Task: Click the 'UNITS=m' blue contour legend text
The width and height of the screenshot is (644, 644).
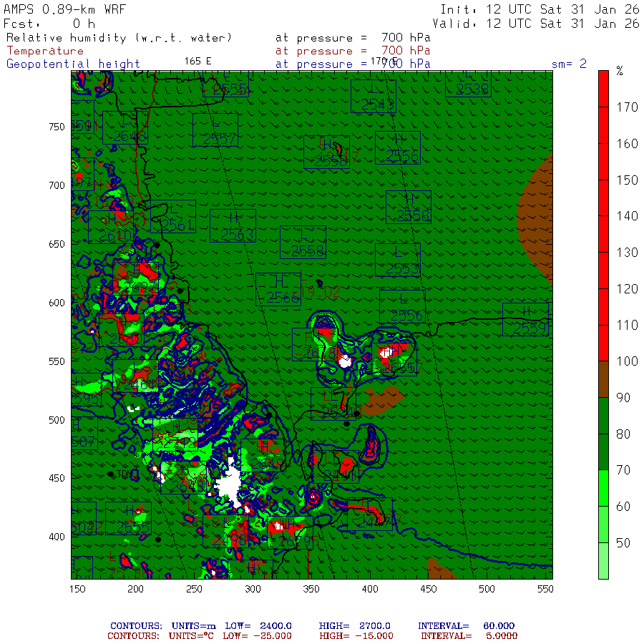Action: click(x=193, y=626)
